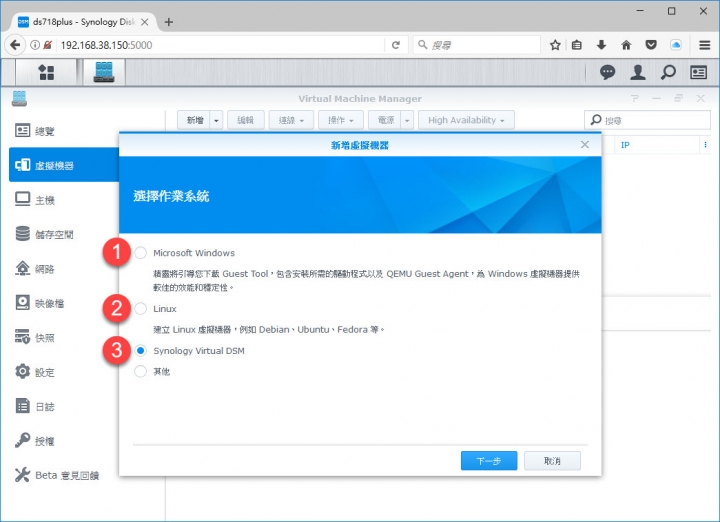Click the Virtual Machine Manager window logo icon
Screen dimensions: 720x522
[x=19, y=98]
